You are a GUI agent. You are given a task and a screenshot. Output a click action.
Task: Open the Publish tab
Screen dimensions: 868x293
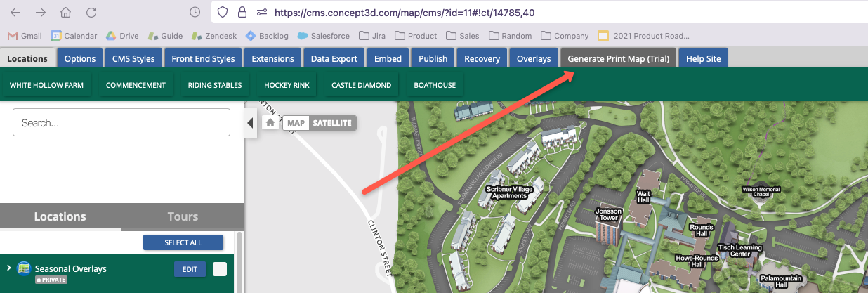pyautogui.click(x=433, y=58)
